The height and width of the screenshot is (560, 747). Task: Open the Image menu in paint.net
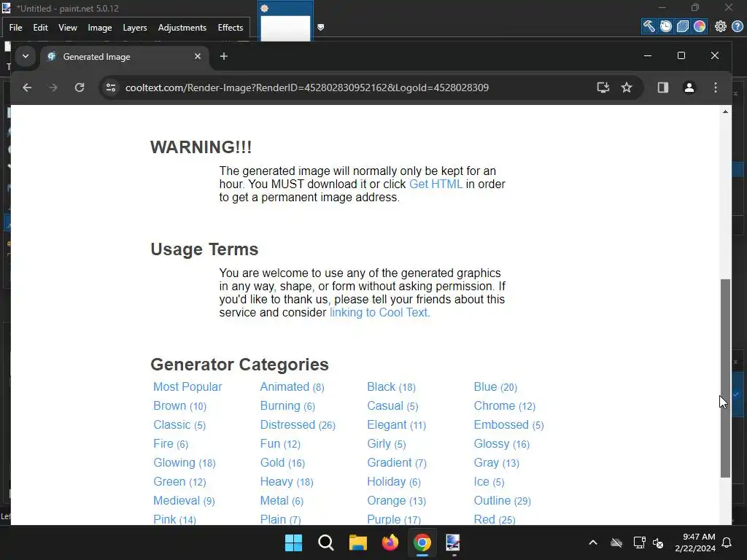(x=99, y=28)
